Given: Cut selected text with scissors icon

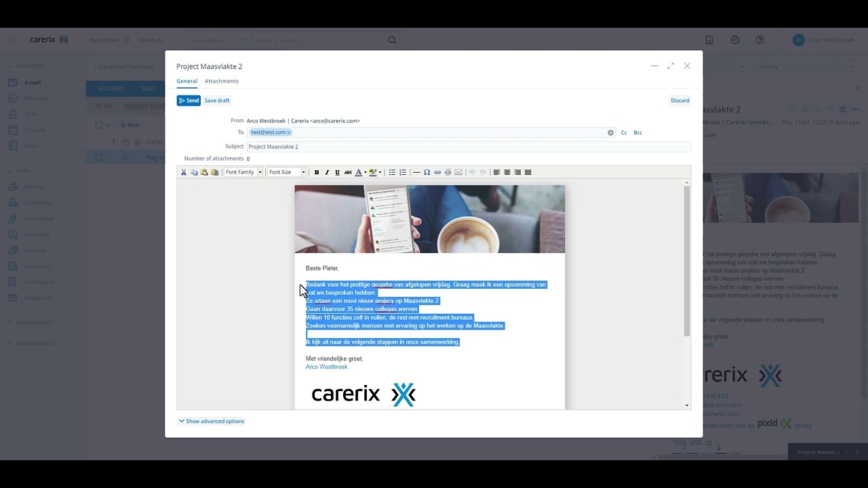Looking at the screenshot, I should pyautogui.click(x=184, y=172).
